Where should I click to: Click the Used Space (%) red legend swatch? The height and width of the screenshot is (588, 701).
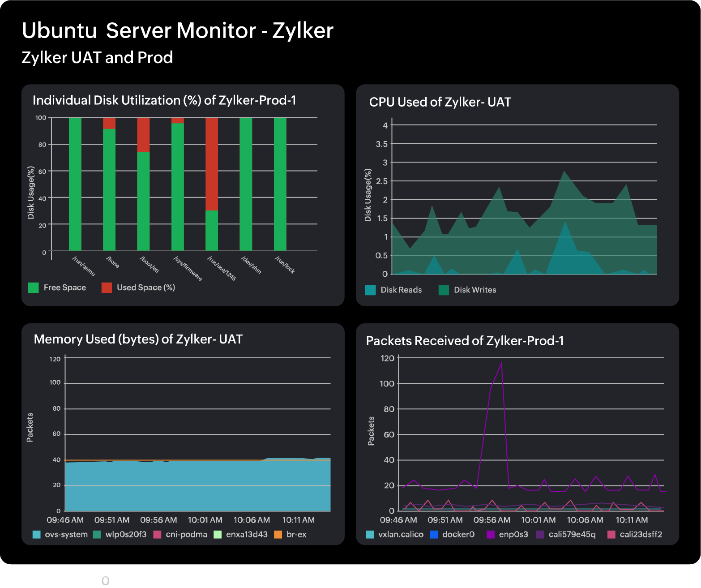click(x=107, y=288)
